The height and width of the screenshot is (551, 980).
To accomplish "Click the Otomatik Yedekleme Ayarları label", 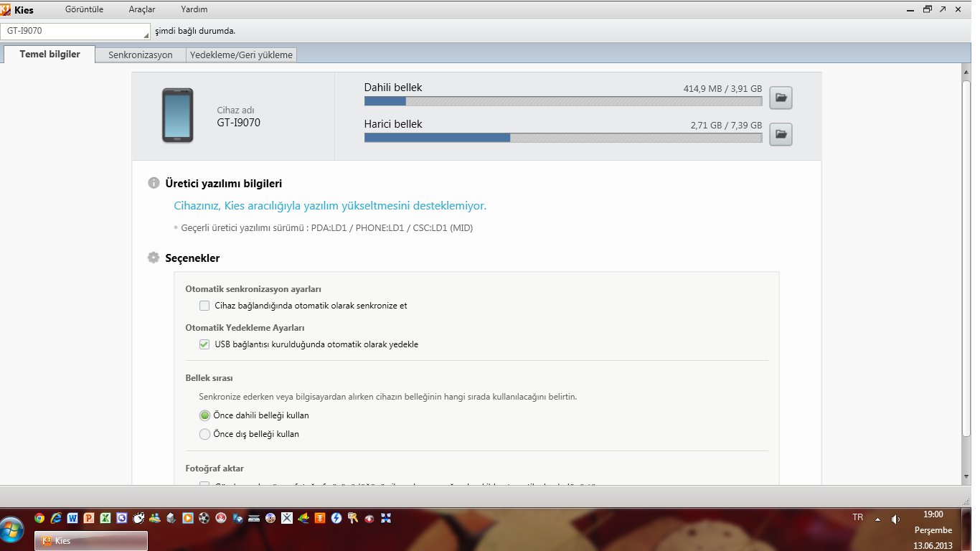I will click(245, 328).
